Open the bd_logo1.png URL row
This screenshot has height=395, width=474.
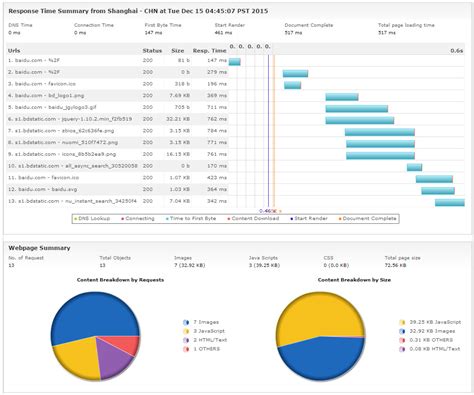tap(117, 96)
